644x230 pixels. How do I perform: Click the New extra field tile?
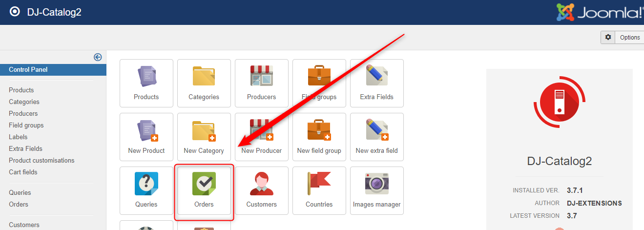click(x=377, y=137)
